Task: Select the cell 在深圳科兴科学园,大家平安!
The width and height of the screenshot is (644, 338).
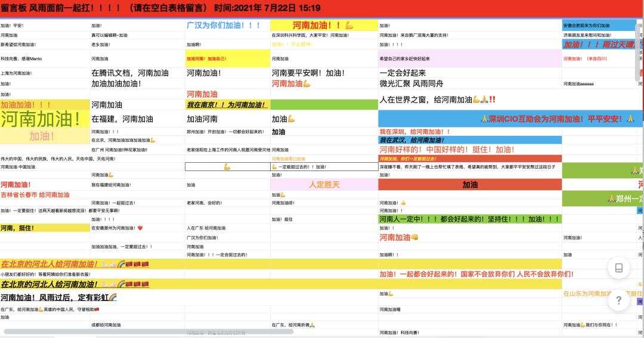Action: [324, 35]
